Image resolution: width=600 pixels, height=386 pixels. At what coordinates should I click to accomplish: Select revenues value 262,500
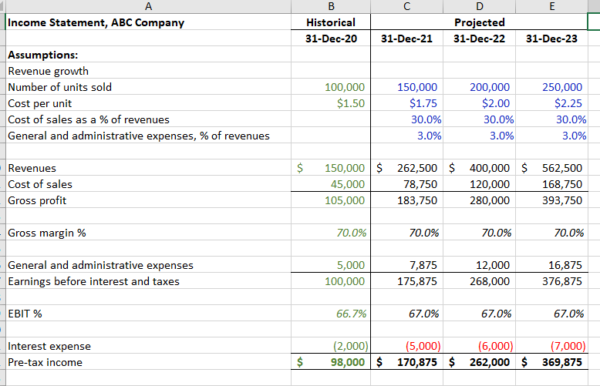tap(407, 168)
